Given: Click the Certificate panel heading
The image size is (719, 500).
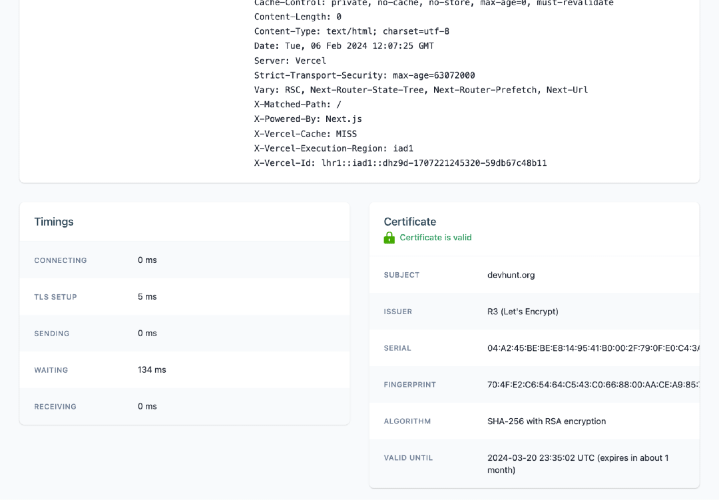Looking at the screenshot, I should (409, 222).
